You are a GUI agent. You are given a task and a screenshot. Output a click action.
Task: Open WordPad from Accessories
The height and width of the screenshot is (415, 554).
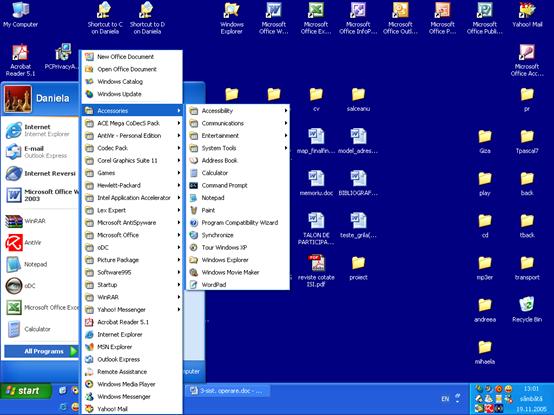(238, 285)
